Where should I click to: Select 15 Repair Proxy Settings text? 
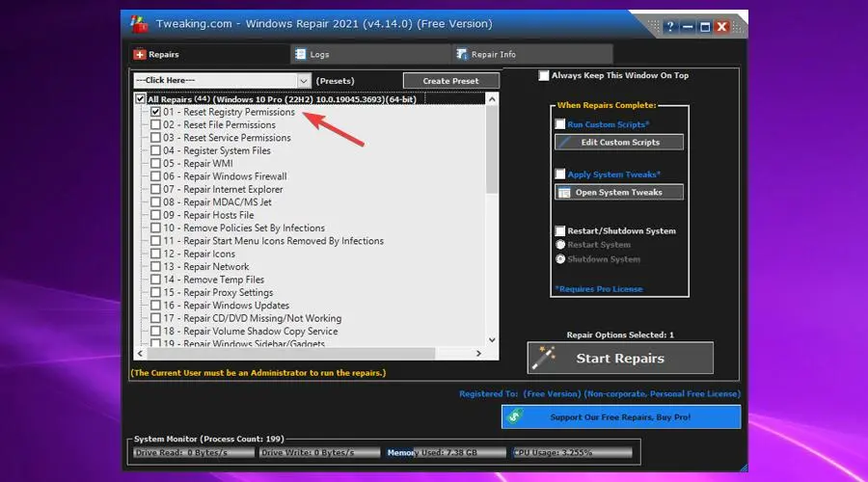pos(218,292)
